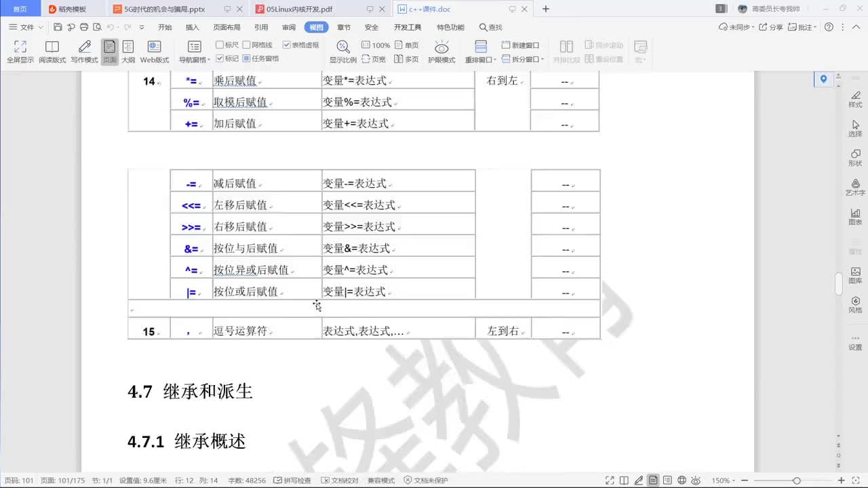Expand quick access toolbar customize arrow
Viewport: 868px width, 488px height.
pos(142,27)
